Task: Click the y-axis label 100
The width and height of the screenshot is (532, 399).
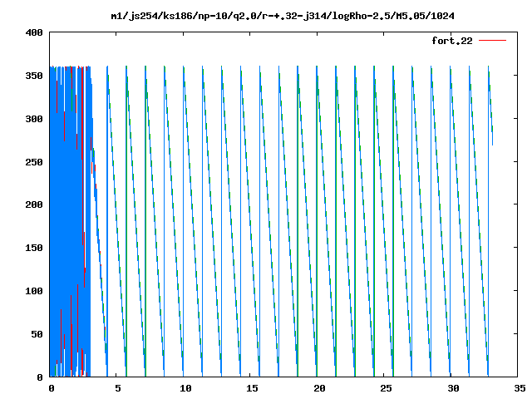Action: (34, 291)
